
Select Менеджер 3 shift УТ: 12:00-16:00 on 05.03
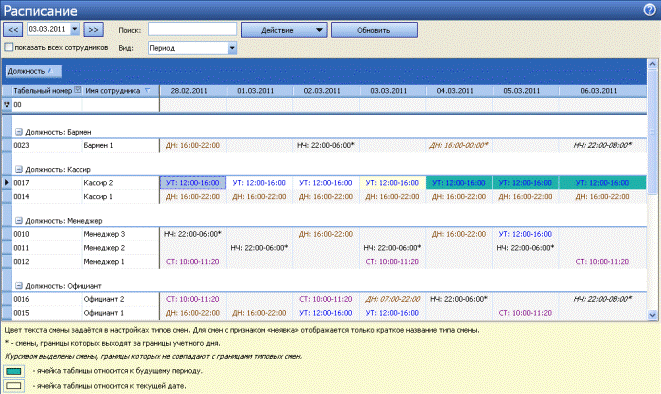tap(526, 234)
